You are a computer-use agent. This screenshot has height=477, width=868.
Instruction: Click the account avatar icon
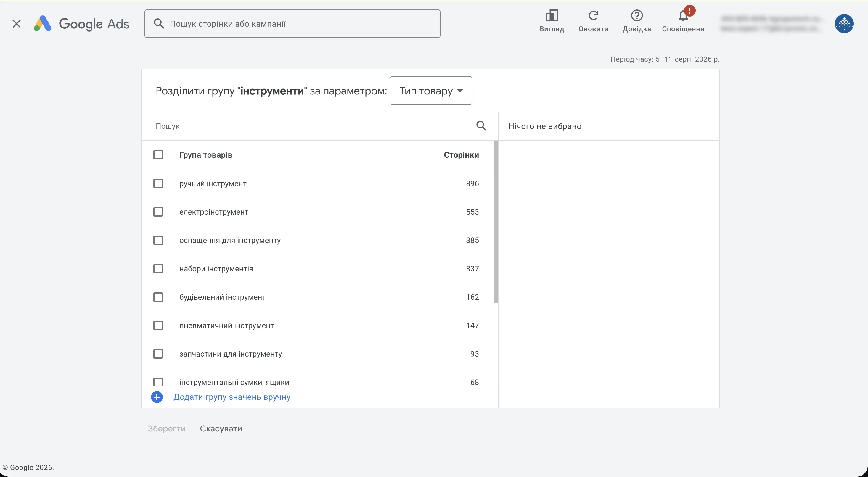(844, 24)
